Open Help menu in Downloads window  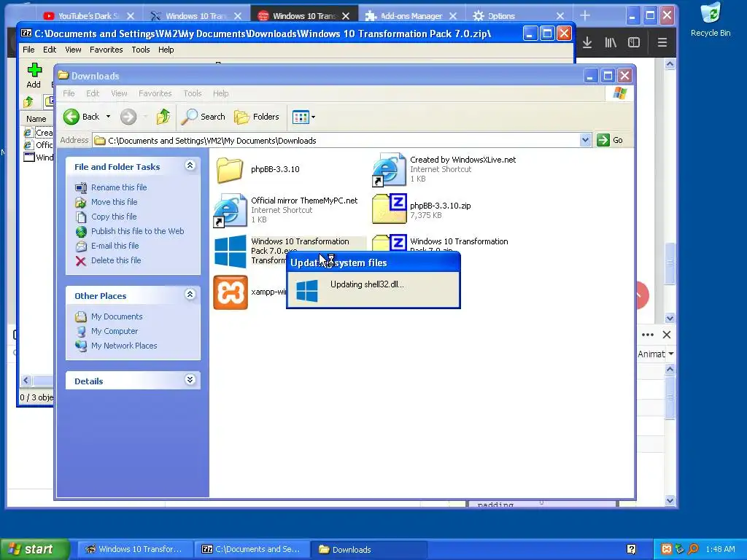(x=220, y=93)
